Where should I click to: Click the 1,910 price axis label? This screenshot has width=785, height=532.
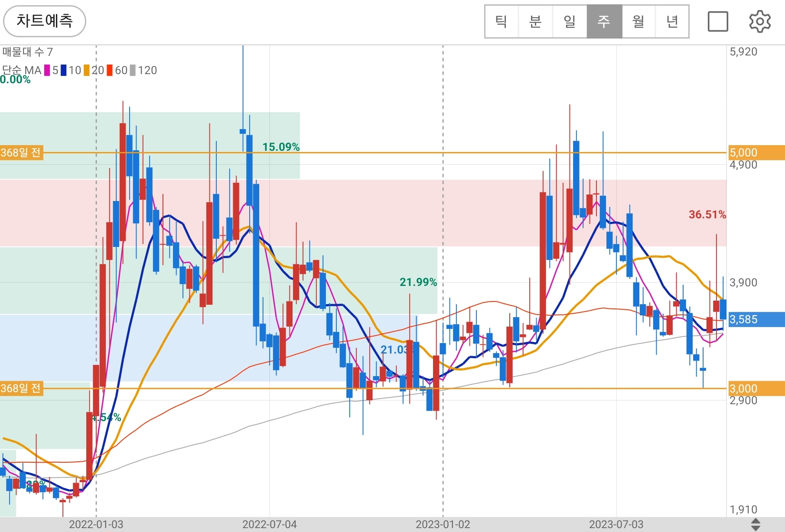tap(743, 509)
